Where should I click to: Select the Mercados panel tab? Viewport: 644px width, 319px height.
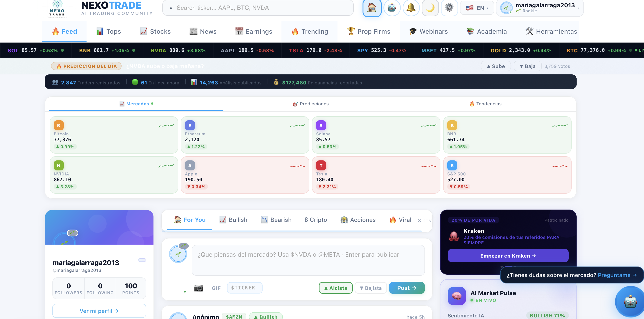pos(136,104)
